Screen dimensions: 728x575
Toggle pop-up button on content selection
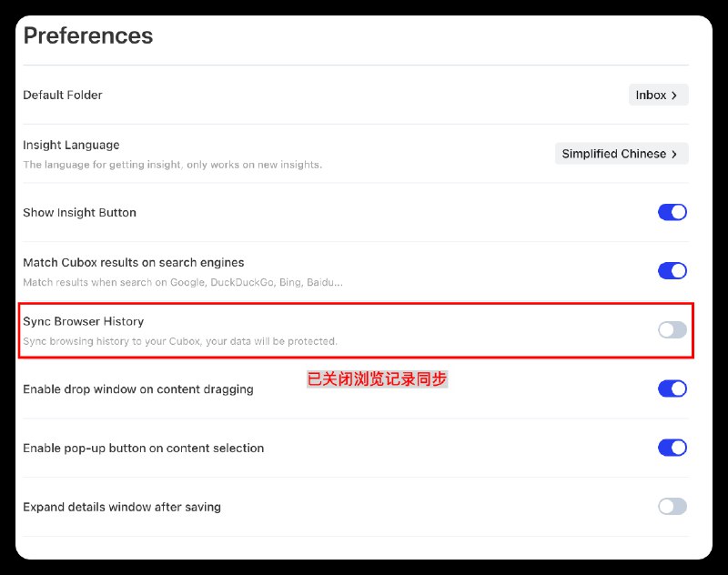pyautogui.click(x=672, y=448)
